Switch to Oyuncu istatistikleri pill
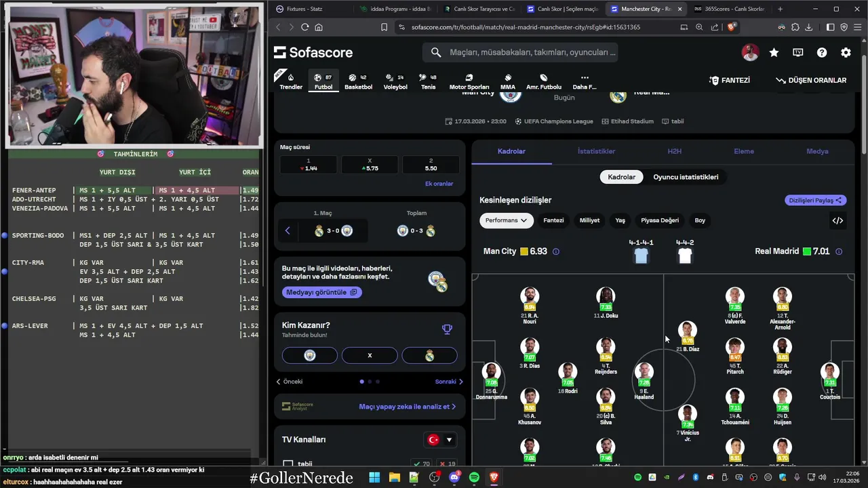868x488 pixels. pos(686,177)
